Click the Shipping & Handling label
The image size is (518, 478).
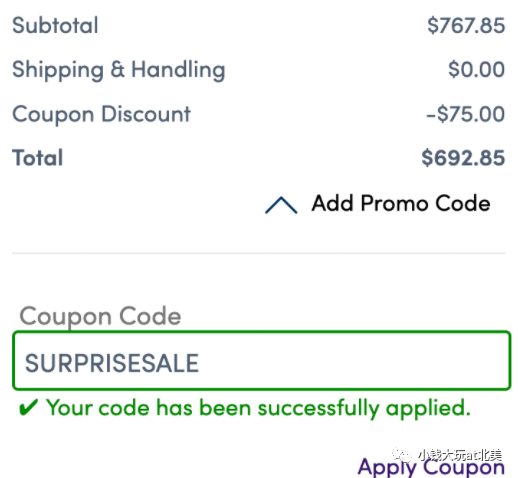click(x=119, y=70)
